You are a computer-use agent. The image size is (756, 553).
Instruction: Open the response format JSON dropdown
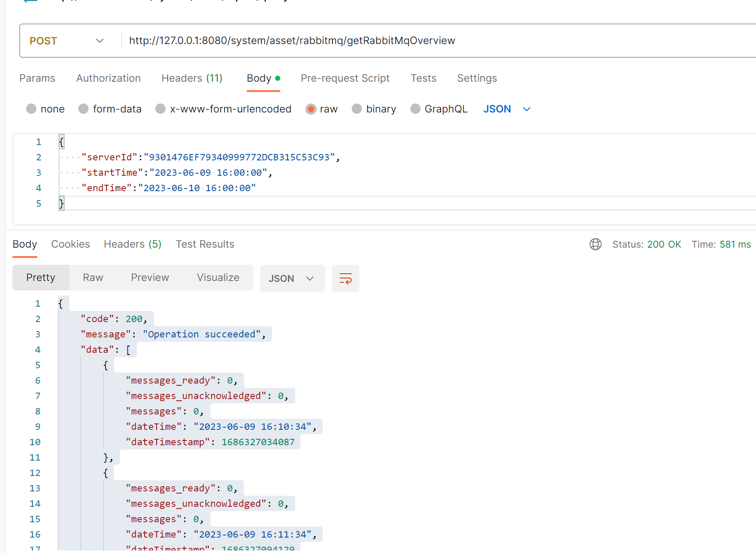(292, 278)
